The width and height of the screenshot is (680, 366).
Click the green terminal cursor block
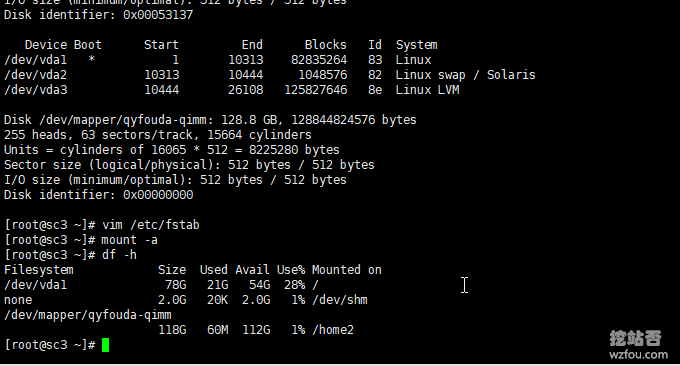pyautogui.click(x=105, y=345)
